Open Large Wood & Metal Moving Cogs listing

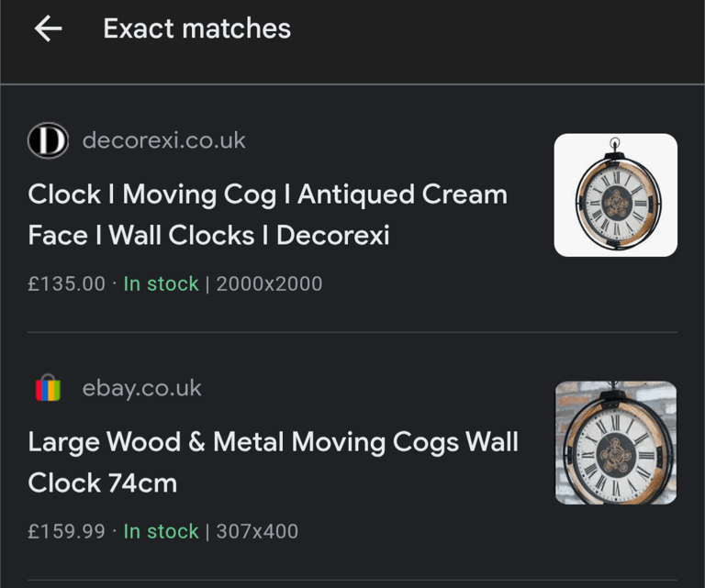[273, 461]
